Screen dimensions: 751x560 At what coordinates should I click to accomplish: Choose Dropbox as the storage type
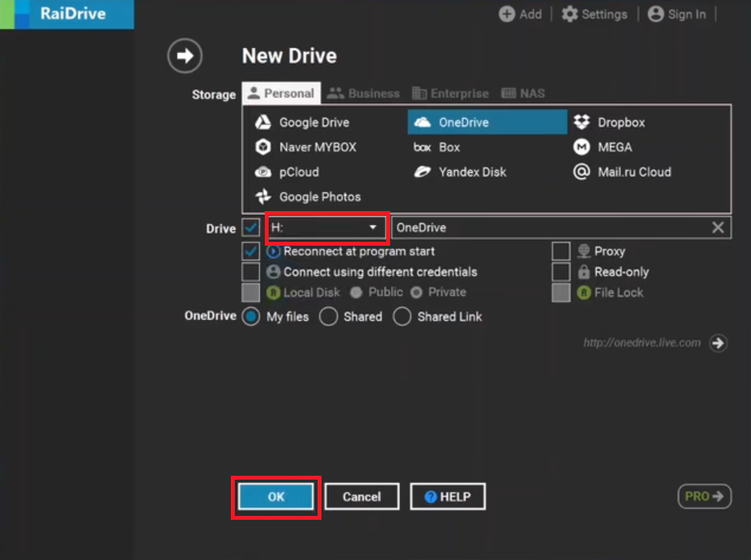point(622,122)
